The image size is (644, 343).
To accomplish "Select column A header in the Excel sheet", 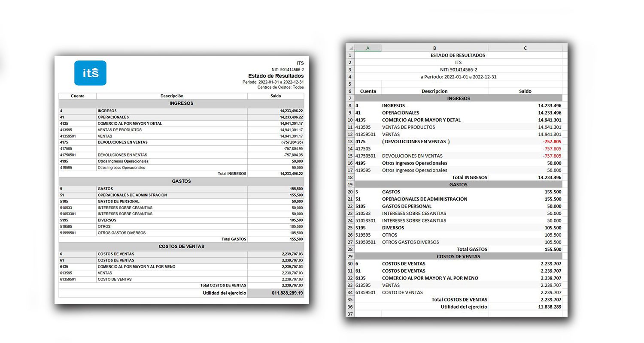I will [368, 48].
